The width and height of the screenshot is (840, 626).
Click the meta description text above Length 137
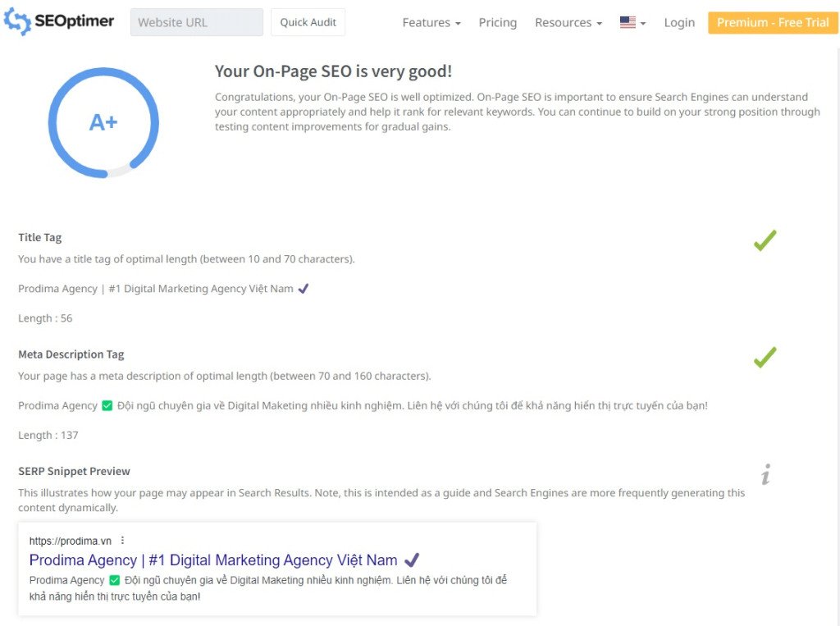click(363, 405)
